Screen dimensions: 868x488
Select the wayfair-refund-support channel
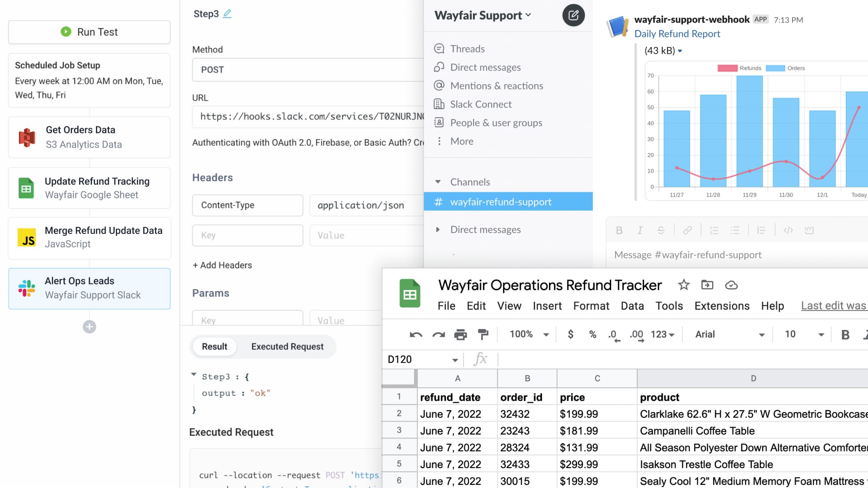501,201
